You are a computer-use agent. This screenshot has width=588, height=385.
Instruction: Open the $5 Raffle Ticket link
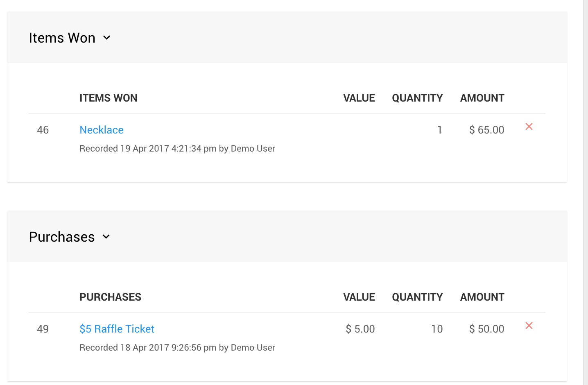click(x=117, y=329)
